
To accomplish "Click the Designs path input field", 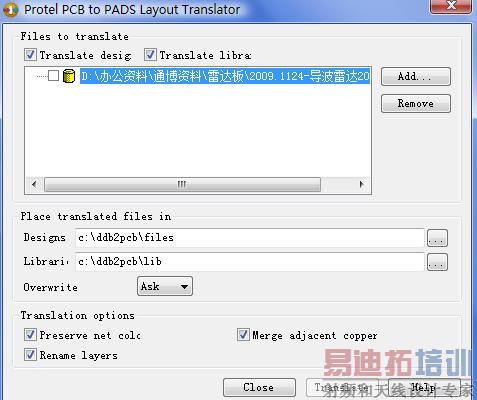I will click(x=250, y=238).
